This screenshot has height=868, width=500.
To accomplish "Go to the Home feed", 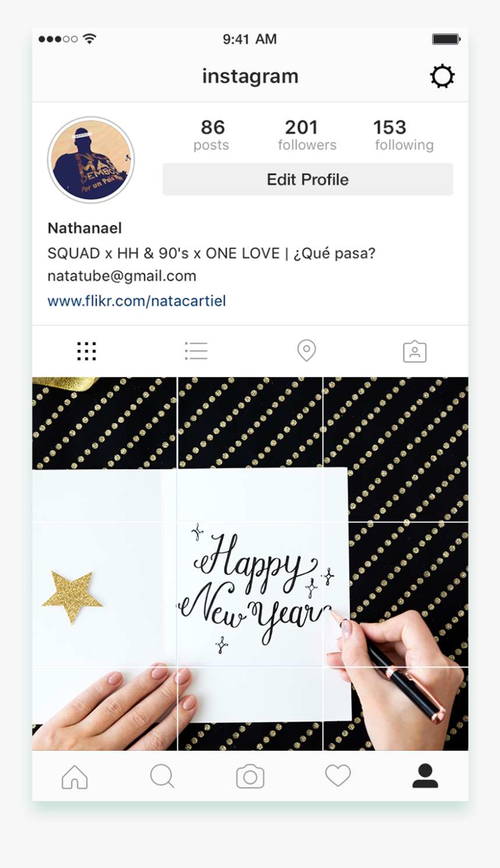I will [74, 777].
